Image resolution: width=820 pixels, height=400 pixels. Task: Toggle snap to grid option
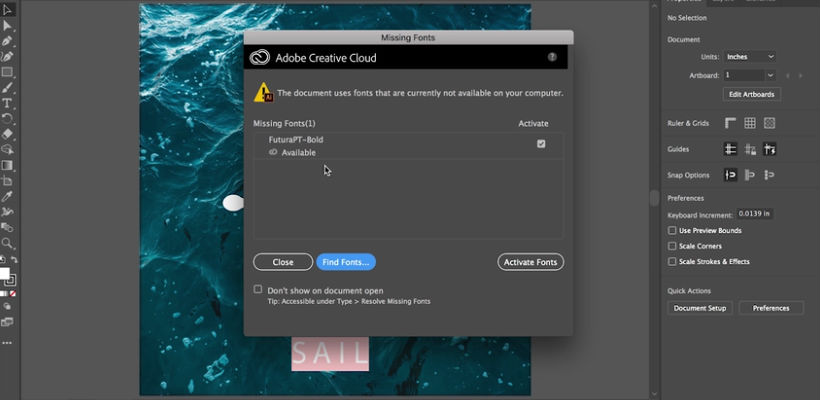[x=769, y=175]
